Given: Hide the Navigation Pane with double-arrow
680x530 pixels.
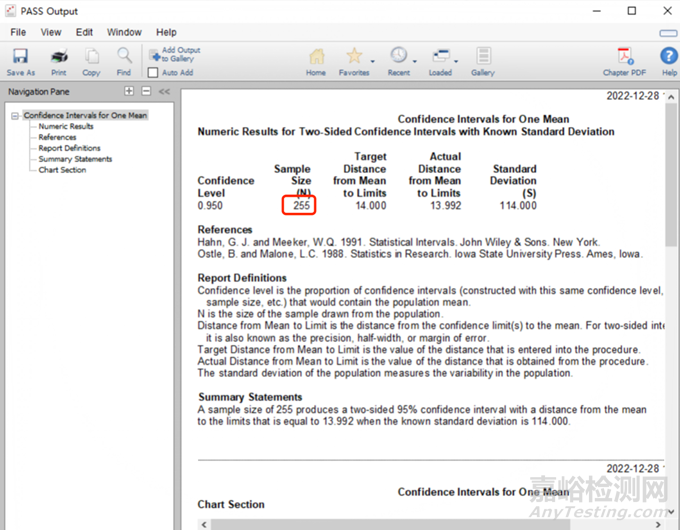Looking at the screenshot, I should tap(164, 91).
